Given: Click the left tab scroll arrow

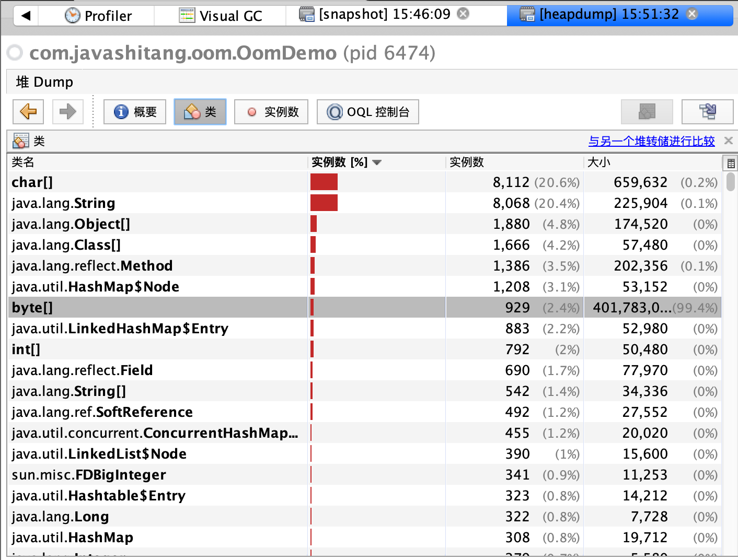Looking at the screenshot, I should click(26, 16).
